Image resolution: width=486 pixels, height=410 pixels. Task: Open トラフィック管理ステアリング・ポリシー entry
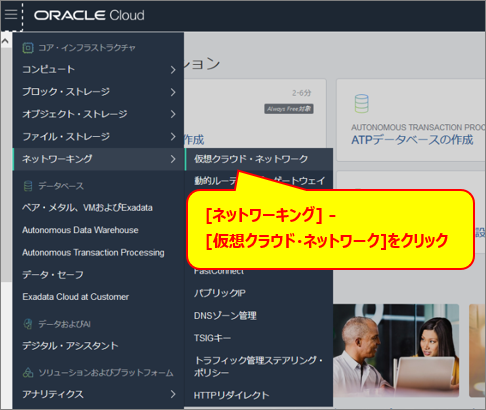[259, 366]
